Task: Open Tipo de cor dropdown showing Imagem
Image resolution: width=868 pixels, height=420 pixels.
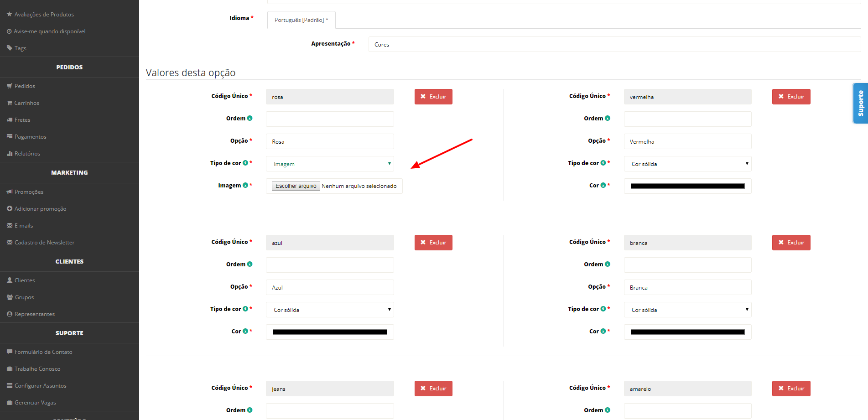Action: click(x=330, y=164)
